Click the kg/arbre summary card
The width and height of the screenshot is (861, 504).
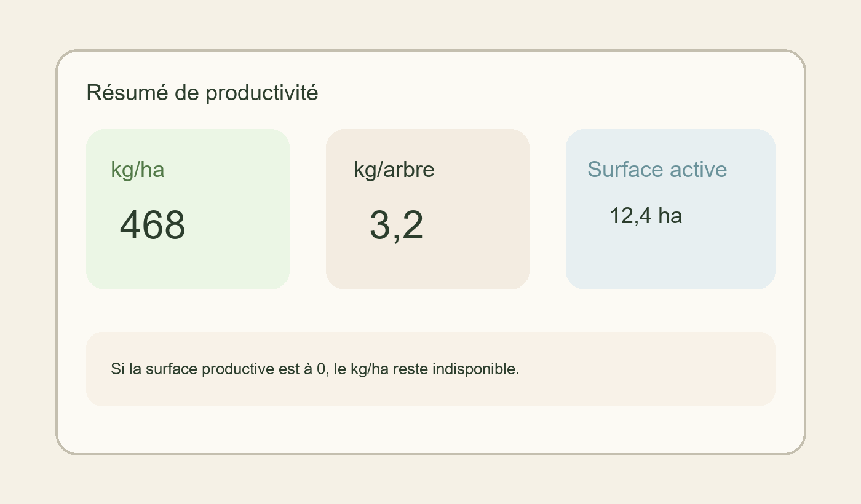click(x=427, y=209)
